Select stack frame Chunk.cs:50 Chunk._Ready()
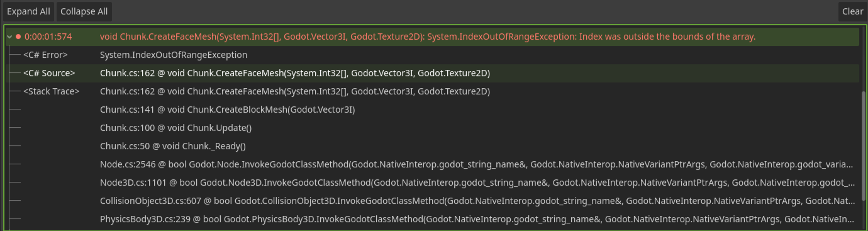This screenshot has height=231, width=868. 173,147
